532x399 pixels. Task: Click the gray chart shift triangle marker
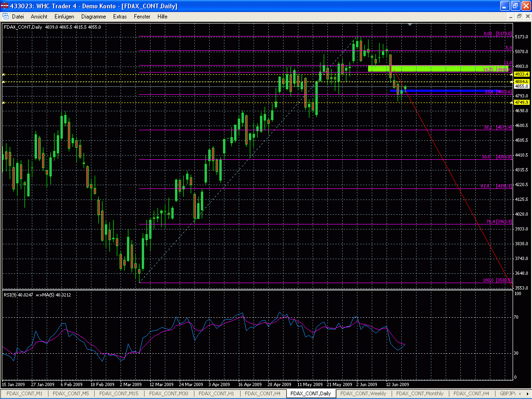pyautogui.click(x=409, y=24)
